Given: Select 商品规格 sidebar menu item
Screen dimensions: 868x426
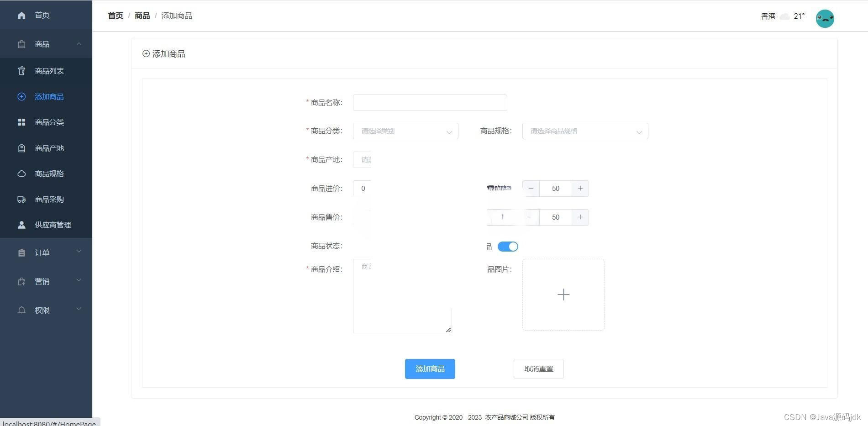Looking at the screenshot, I should 46,174.
